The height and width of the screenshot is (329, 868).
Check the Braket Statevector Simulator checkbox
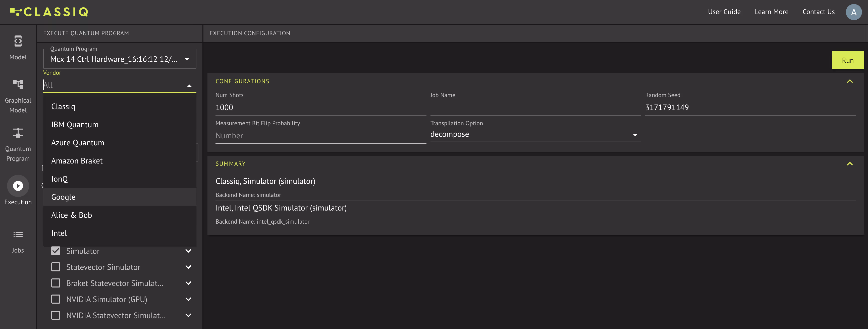tap(56, 283)
